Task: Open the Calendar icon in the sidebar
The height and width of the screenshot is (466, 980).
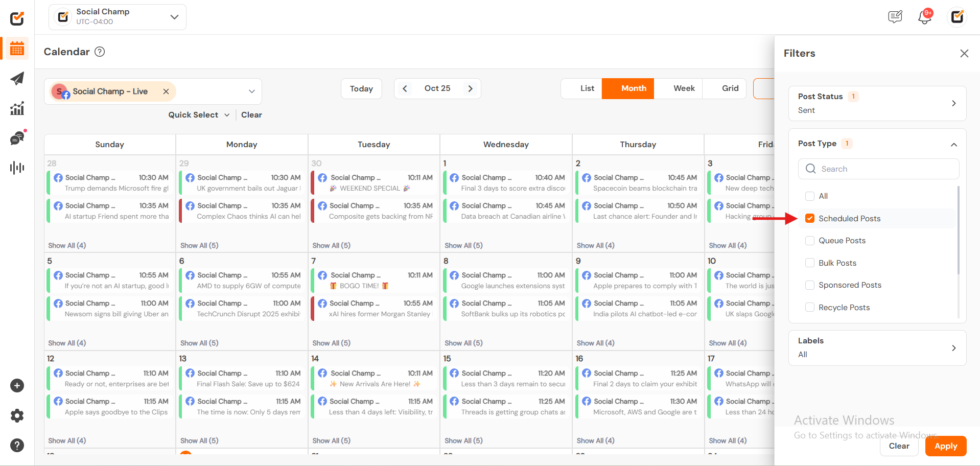Action: (x=17, y=49)
